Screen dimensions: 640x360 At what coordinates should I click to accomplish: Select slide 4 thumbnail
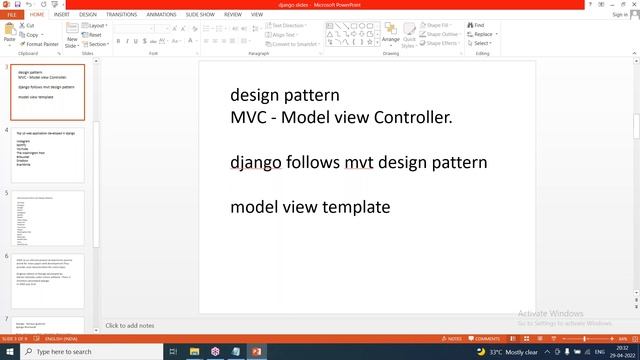[48, 155]
